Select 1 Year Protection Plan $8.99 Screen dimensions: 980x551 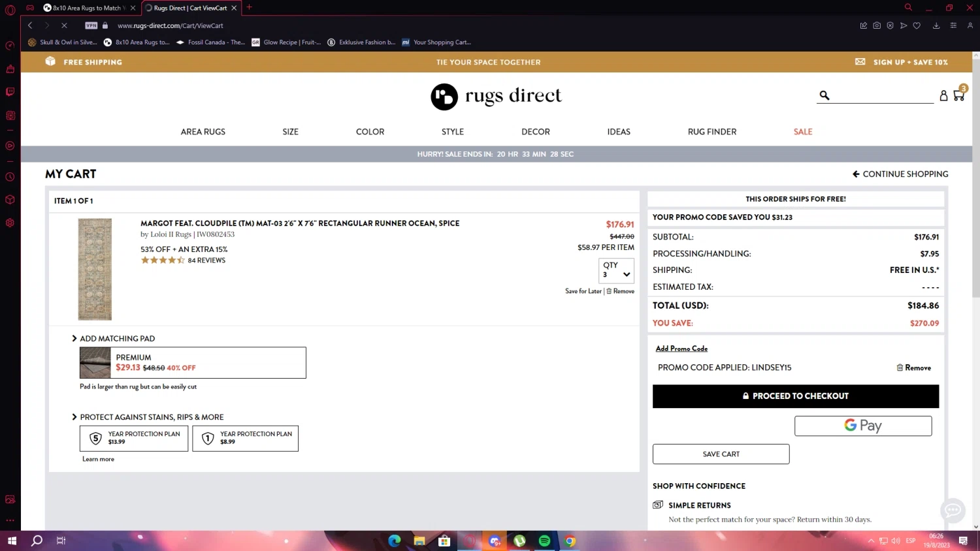tap(246, 439)
